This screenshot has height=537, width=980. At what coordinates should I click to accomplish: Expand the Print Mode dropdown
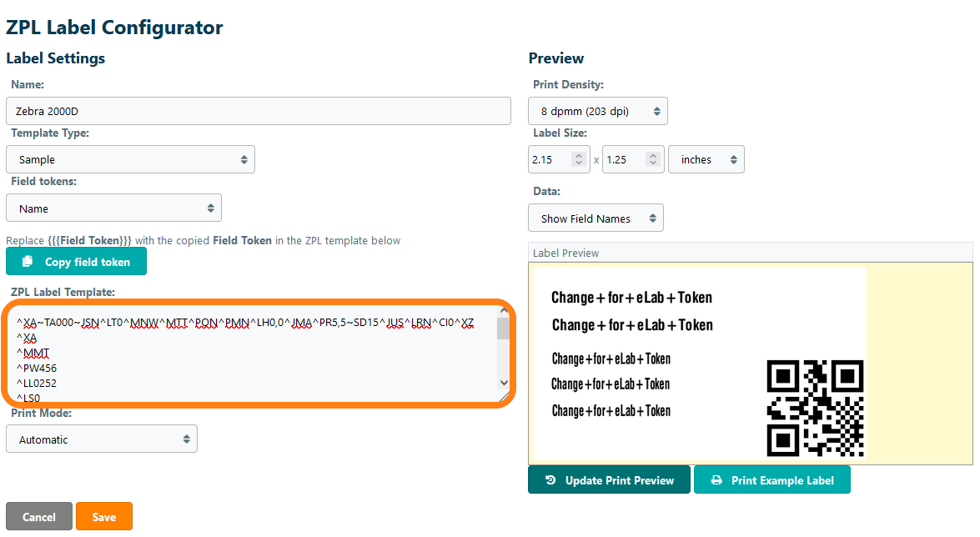coord(102,439)
